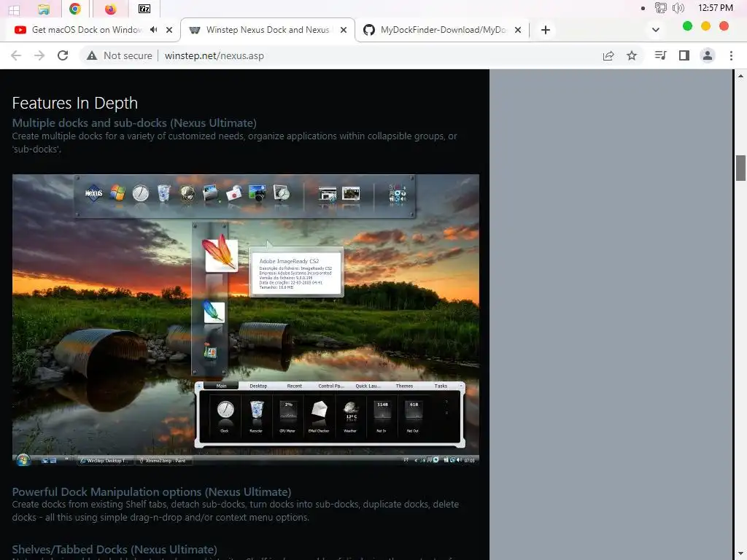Click the Windows flag icon in dock screenshot
Image resolution: width=747 pixels, height=560 pixels.
(117, 192)
